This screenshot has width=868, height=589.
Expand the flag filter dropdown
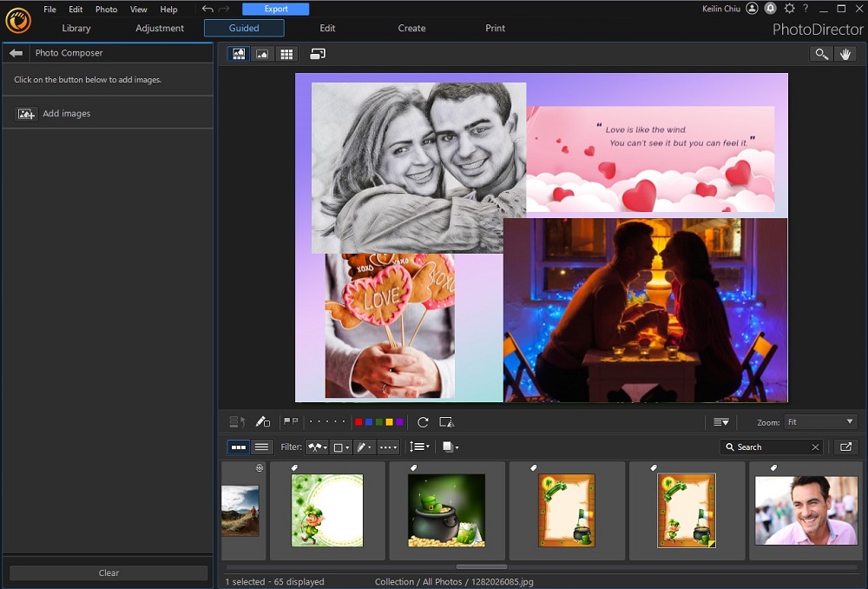[318, 447]
